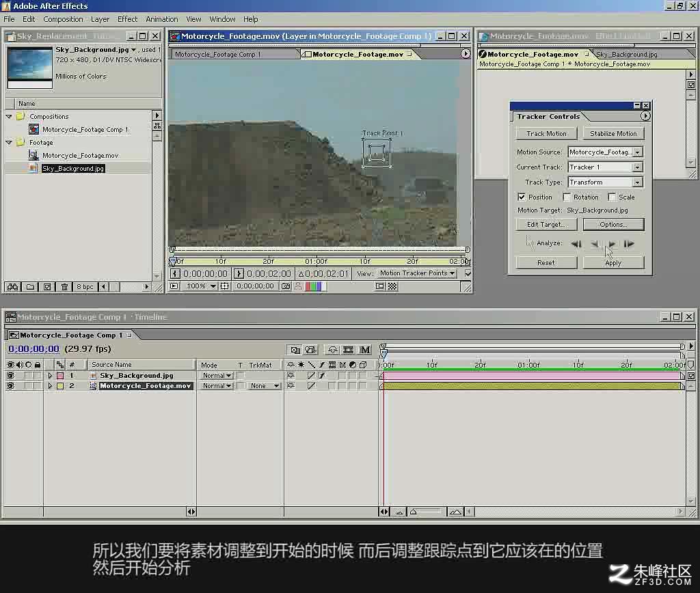Hide the Sky_Background.jpg layer eye
Screen dimensions: 700x593
(10, 376)
